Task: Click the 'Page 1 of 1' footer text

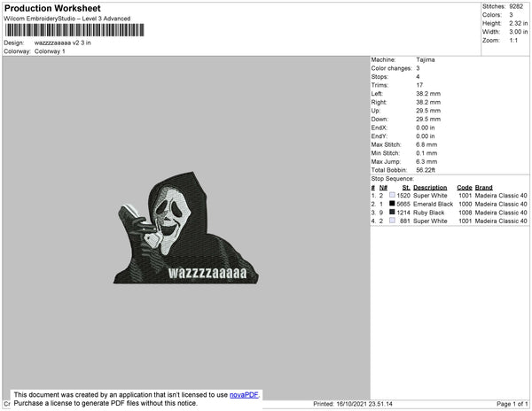Action: tap(512, 404)
